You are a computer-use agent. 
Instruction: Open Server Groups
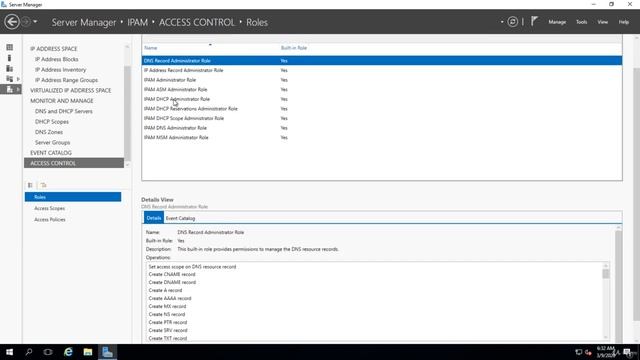pos(52,142)
